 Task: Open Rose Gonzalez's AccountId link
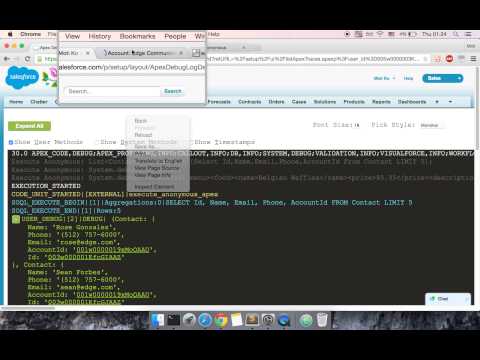(114, 250)
